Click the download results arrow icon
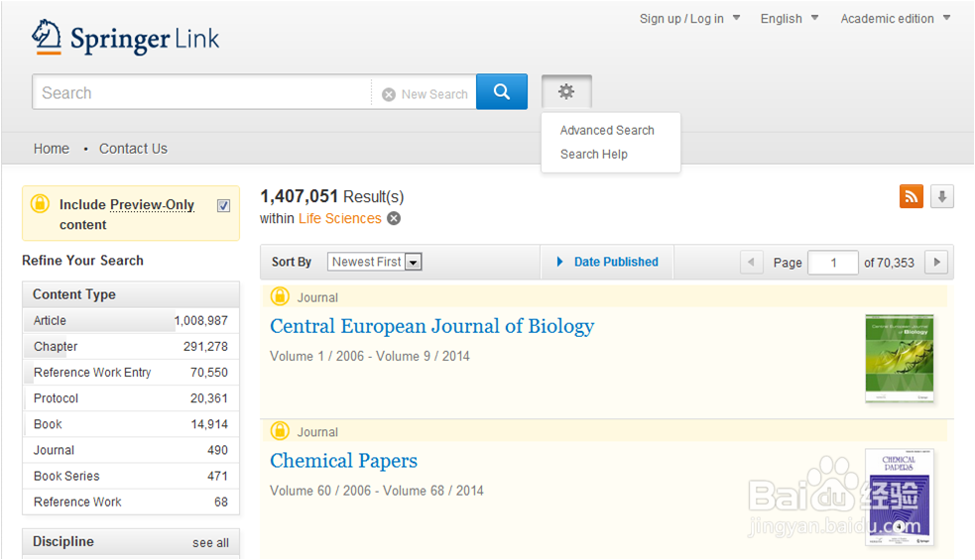This screenshot has width=975, height=560. coord(941,196)
